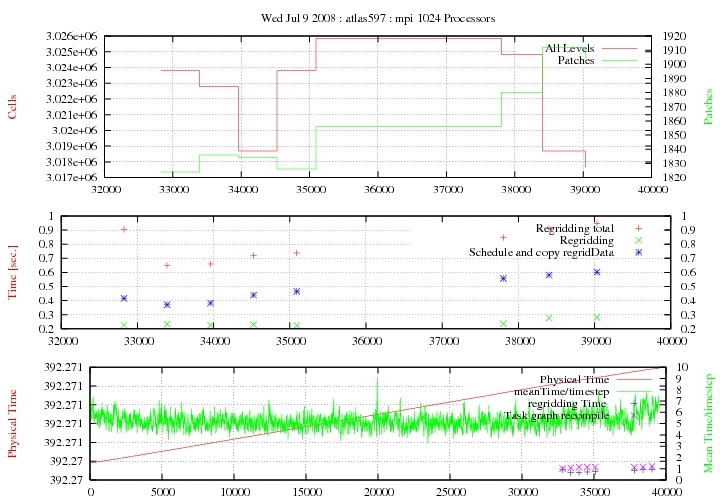
Task: Click the '1820' patches axis value
Action: click(675, 177)
